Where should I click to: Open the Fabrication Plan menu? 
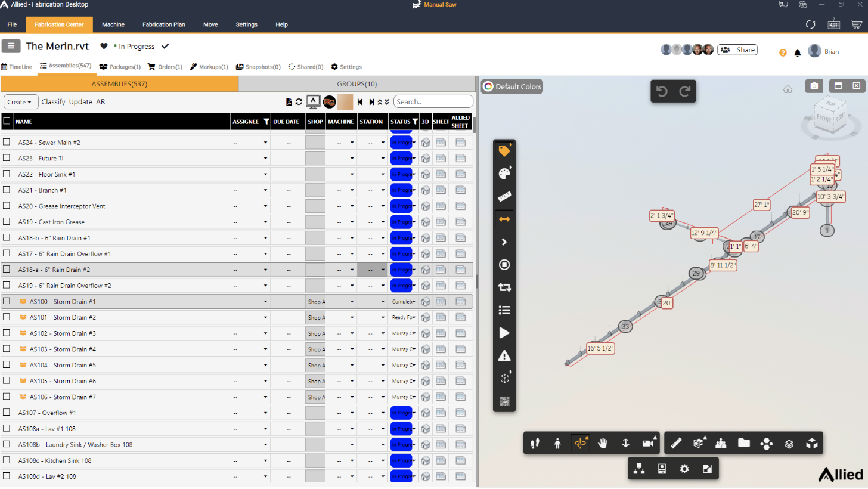[x=163, y=24]
